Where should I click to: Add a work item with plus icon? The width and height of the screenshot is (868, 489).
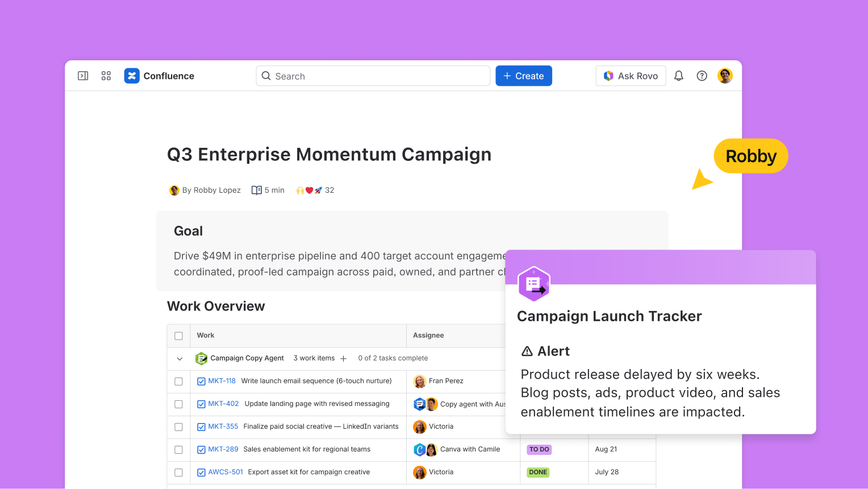pyautogui.click(x=343, y=359)
